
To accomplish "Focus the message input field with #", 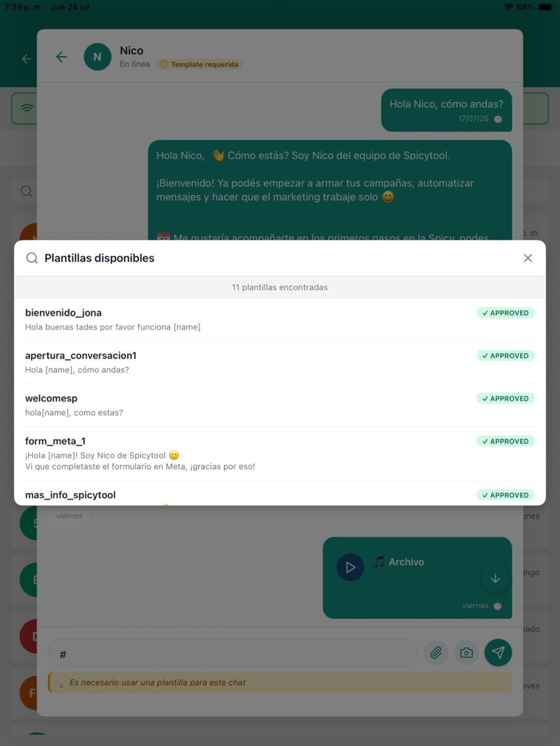I will 233,653.
